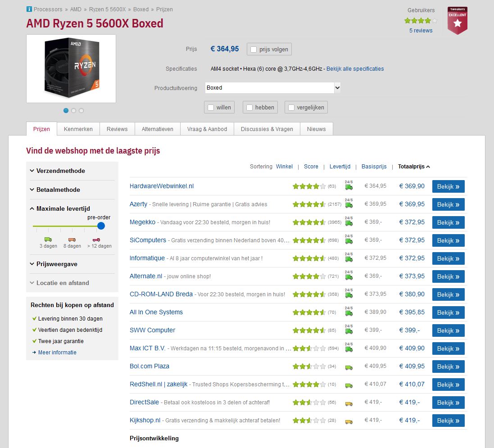The image size is (494, 448).
Task: Switch to the Reviews tab
Action: coord(117,129)
